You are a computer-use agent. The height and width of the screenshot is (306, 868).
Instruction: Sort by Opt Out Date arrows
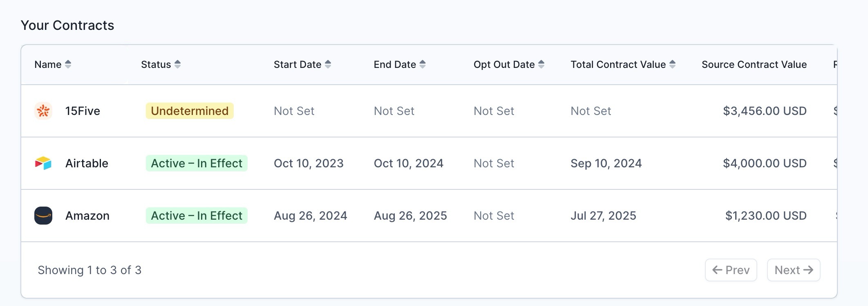tap(541, 64)
